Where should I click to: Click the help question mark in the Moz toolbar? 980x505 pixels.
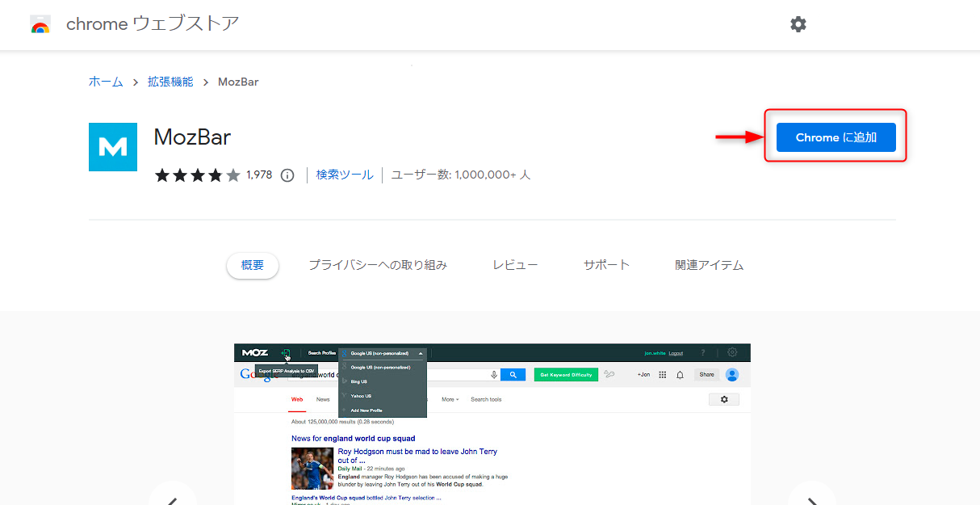[703, 352]
